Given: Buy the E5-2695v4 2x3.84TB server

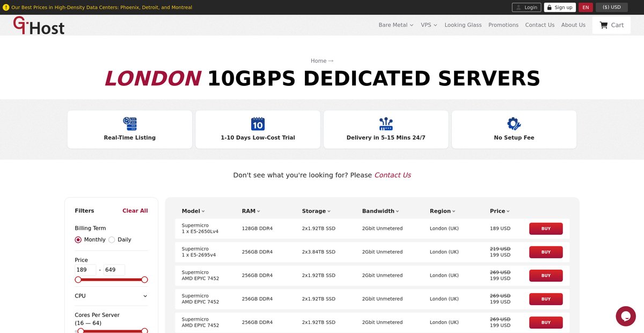Looking at the screenshot, I should 546,252.
